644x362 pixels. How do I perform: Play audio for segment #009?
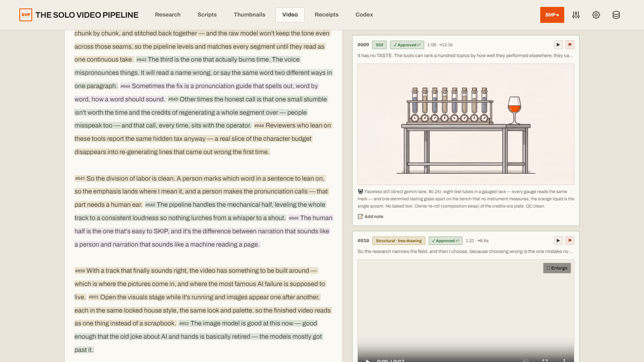click(558, 45)
